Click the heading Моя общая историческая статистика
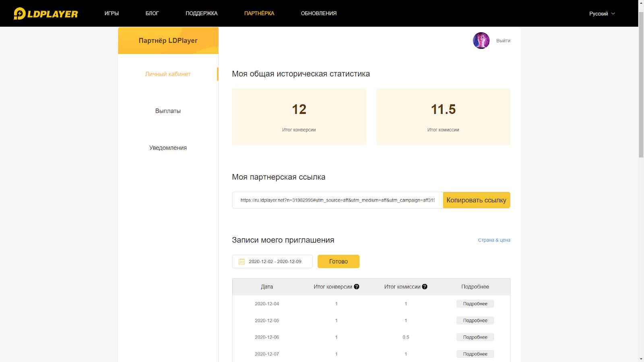The height and width of the screenshot is (362, 644). (x=301, y=74)
